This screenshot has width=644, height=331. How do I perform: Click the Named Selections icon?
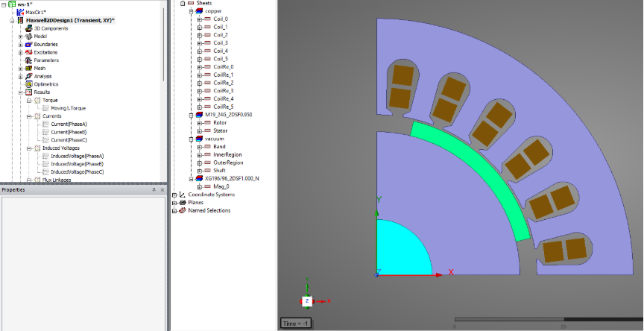183,210
